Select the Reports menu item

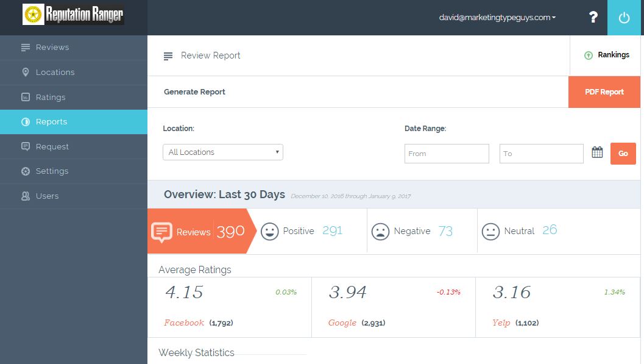point(74,122)
